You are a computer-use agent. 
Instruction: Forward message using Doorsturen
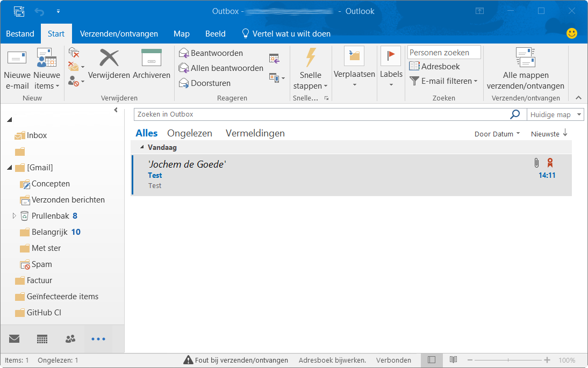204,83
